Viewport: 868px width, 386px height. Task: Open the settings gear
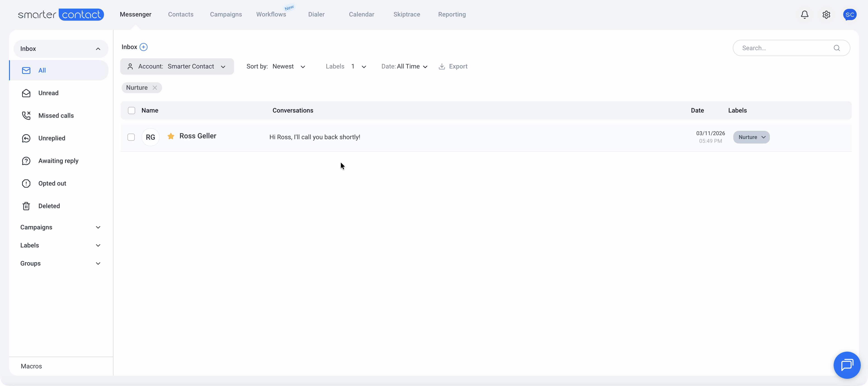(x=826, y=14)
